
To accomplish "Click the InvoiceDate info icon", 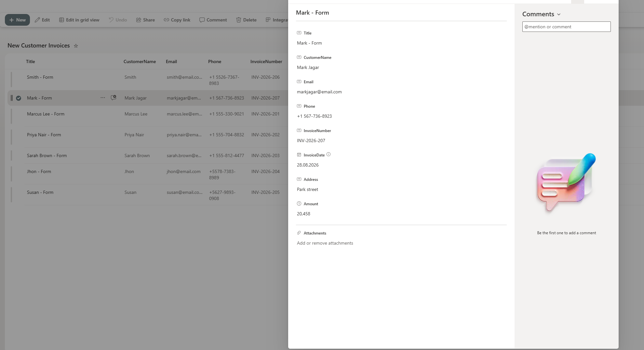I will click(x=329, y=155).
